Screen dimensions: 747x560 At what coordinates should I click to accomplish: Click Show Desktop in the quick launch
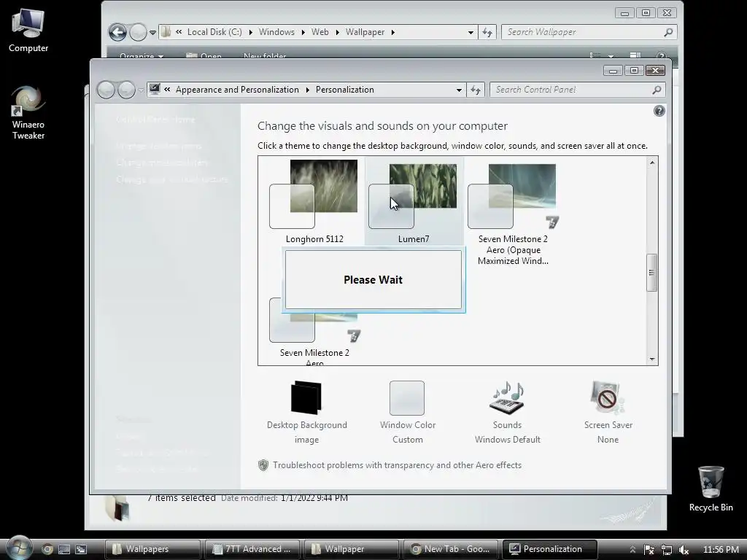pyautogui.click(x=64, y=549)
